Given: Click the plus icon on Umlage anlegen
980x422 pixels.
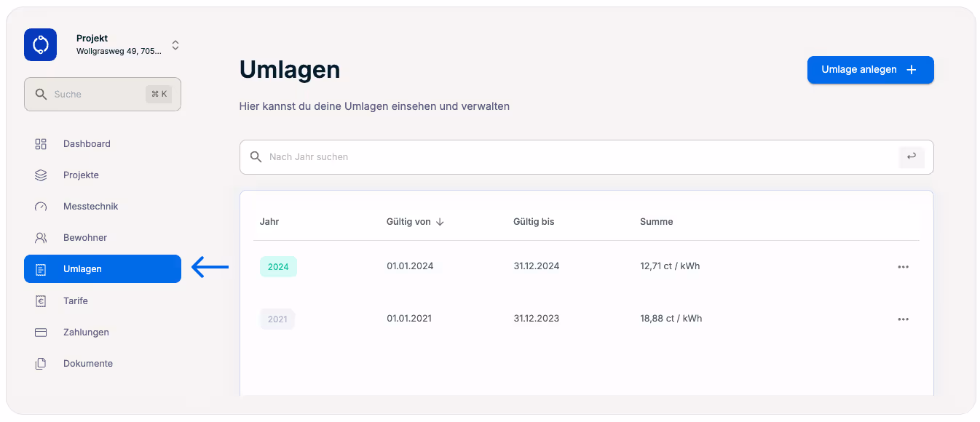Looking at the screenshot, I should [x=911, y=70].
